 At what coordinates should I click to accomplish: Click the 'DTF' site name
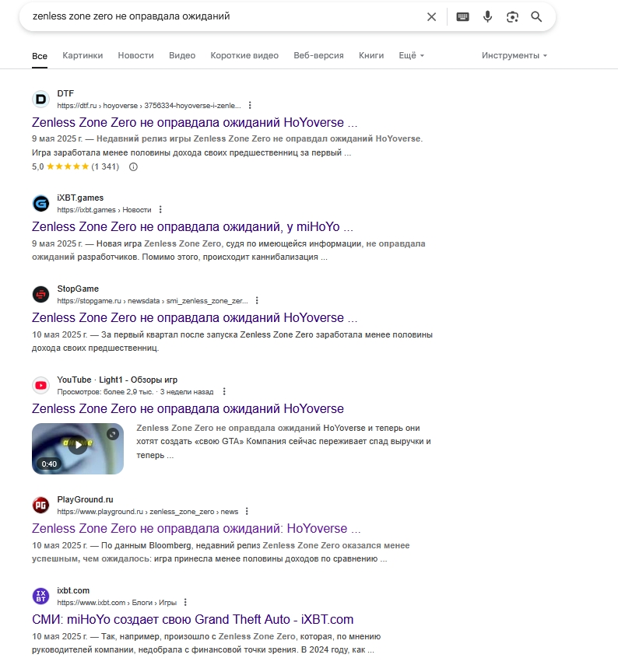[65, 93]
